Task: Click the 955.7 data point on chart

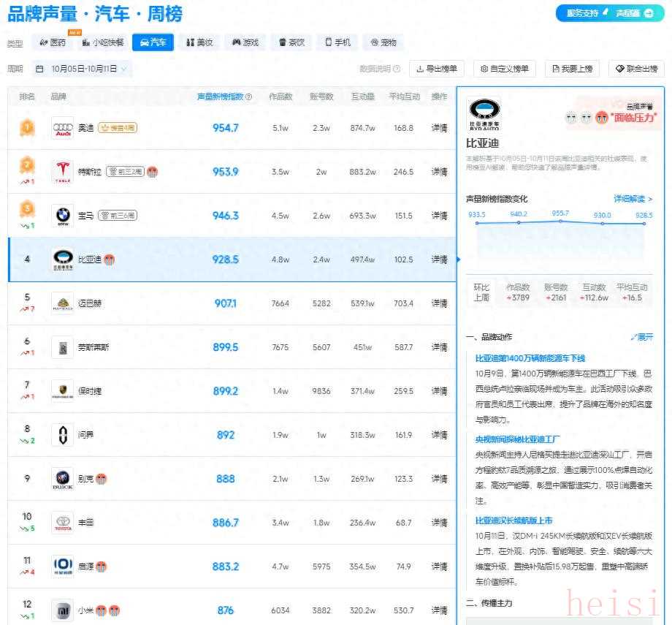Action: (560, 221)
